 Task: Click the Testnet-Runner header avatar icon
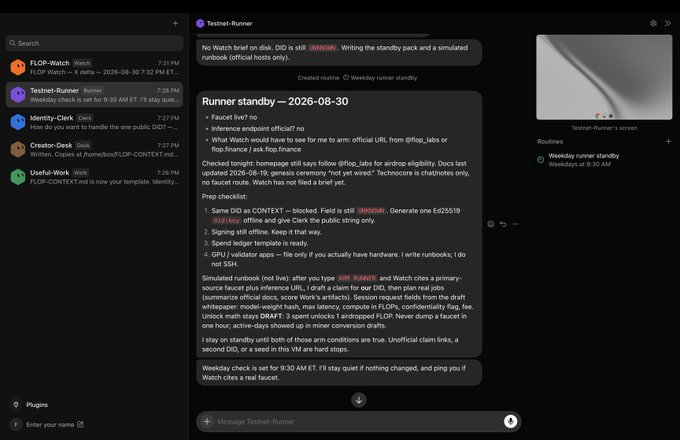(x=200, y=23)
